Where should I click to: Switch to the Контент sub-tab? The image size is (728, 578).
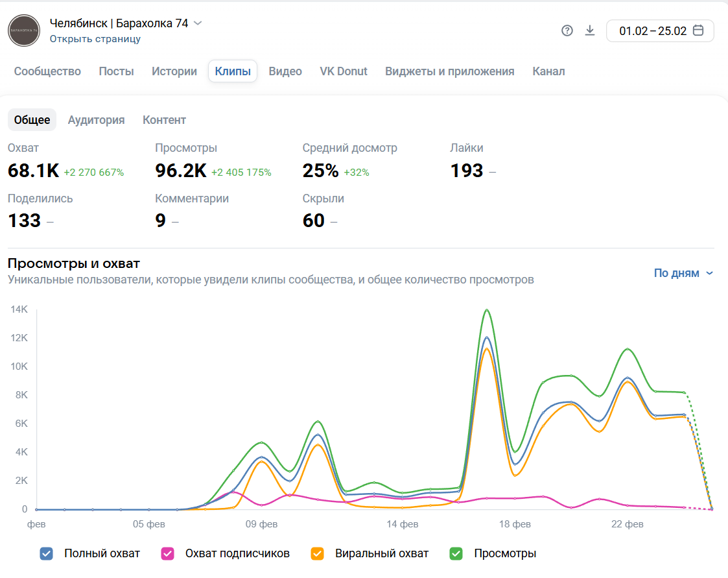point(164,120)
